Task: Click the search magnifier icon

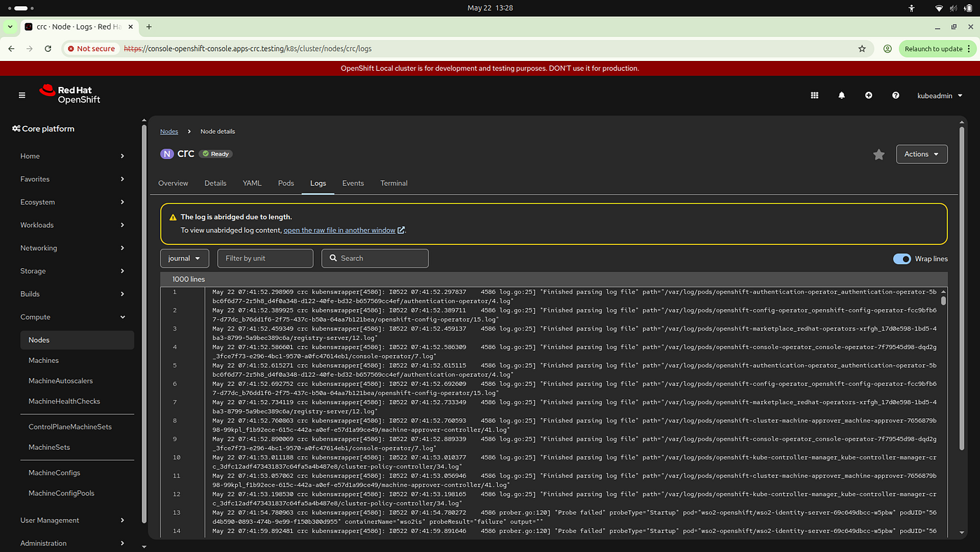Action: [332, 258]
